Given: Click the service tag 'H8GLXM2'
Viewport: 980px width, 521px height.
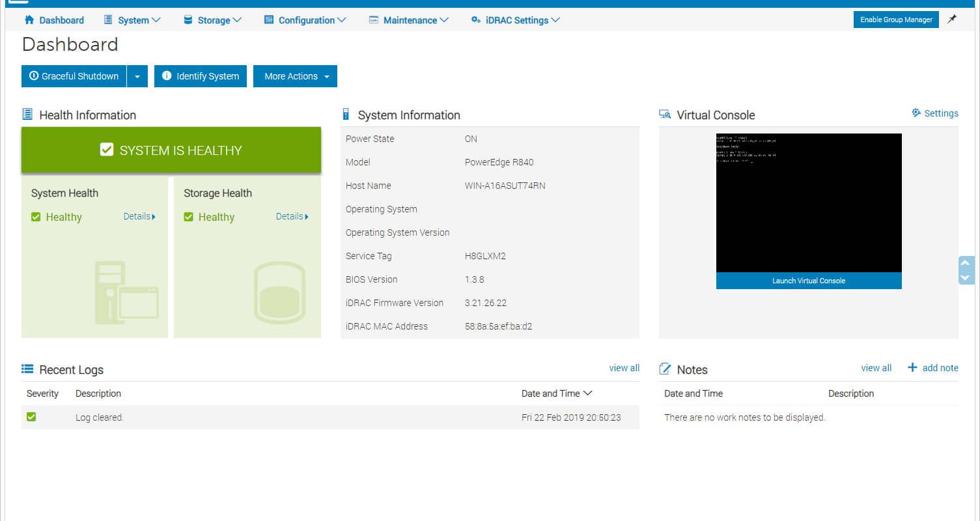Looking at the screenshot, I should click(485, 256).
